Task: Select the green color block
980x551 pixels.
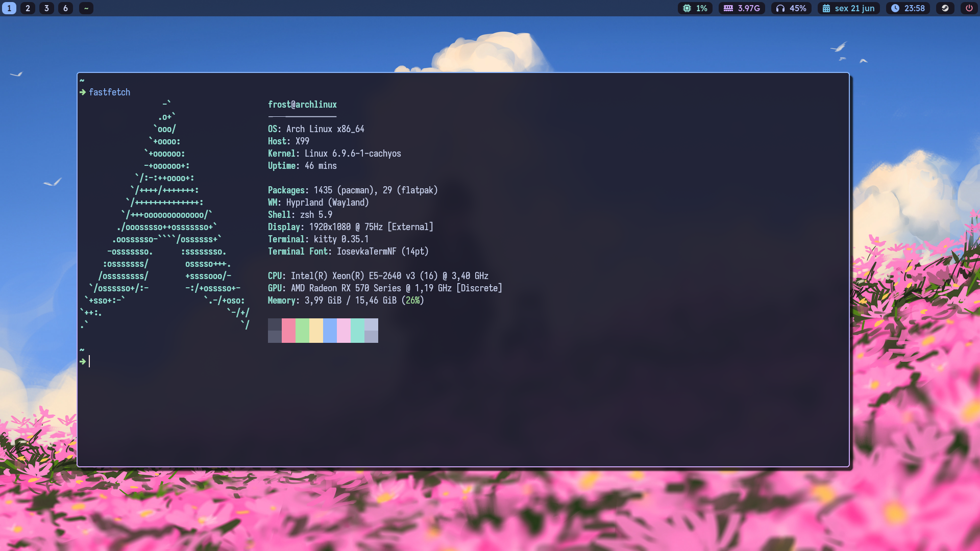Action: click(x=302, y=331)
